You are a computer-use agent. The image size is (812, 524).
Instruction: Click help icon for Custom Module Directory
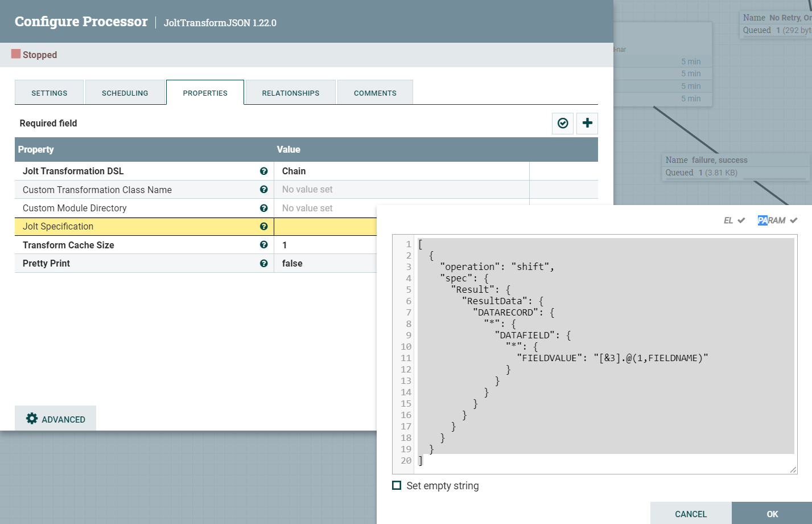click(263, 208)
